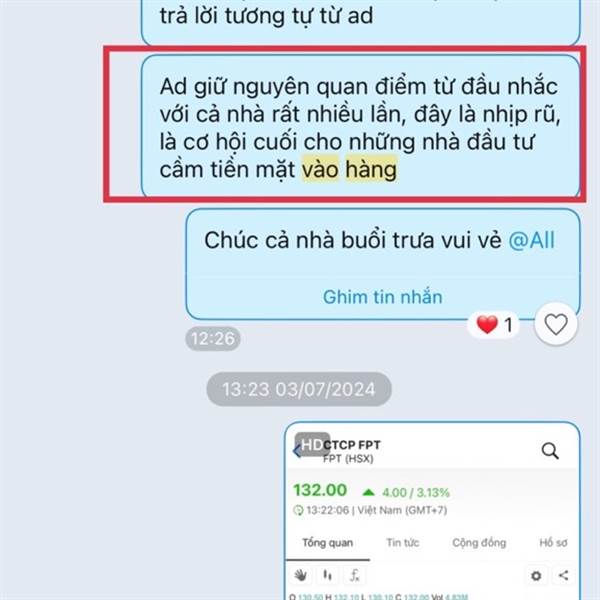Select the hand pan tool icon

point(301,575)
